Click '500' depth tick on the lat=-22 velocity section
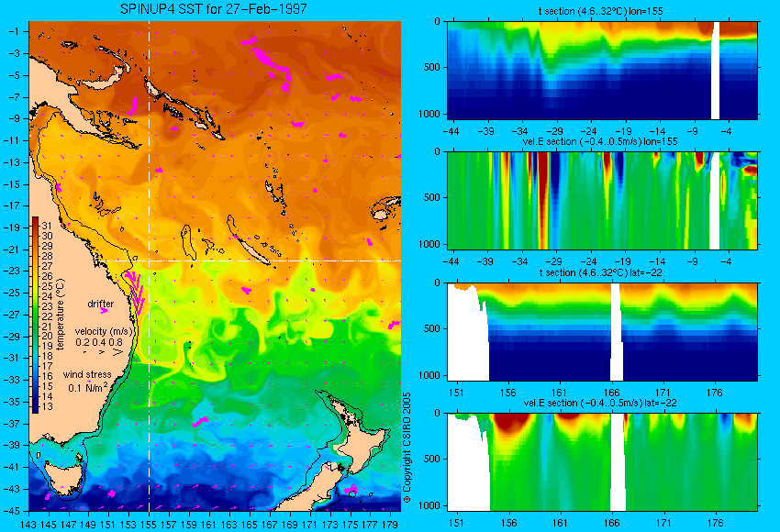This screenshot has width=780, height=532. coord(432,459)
